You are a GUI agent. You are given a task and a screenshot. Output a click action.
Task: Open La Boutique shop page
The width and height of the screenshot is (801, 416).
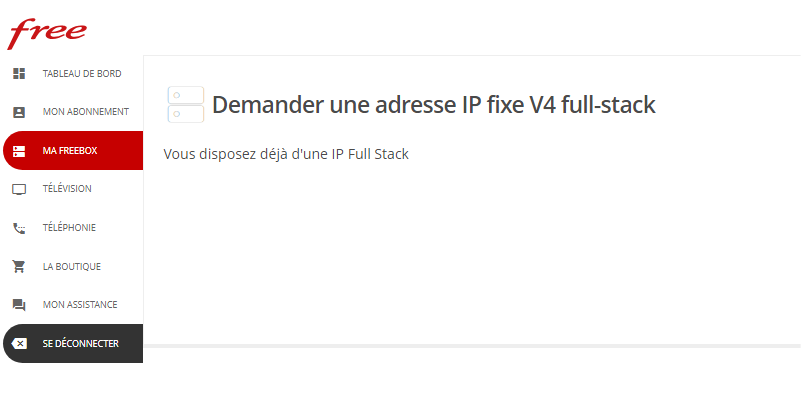point(73,266)
